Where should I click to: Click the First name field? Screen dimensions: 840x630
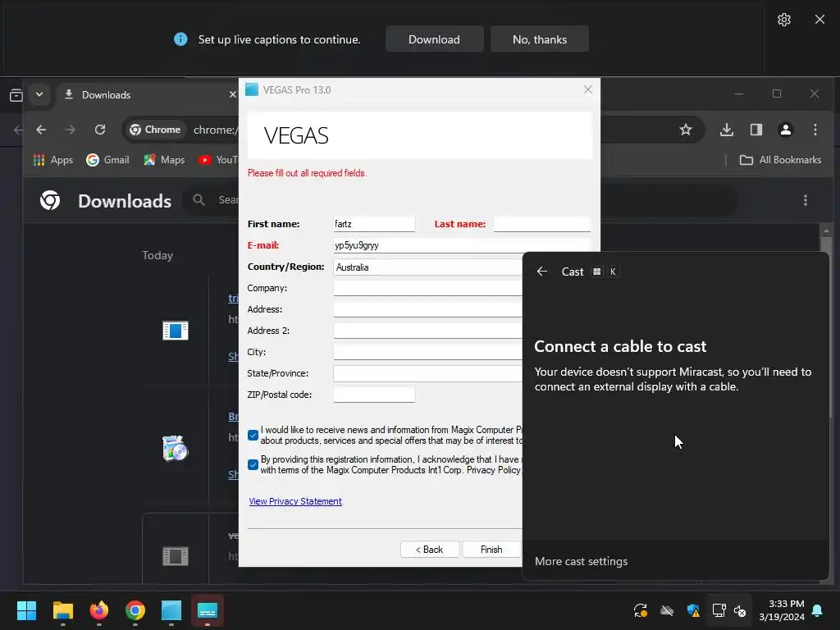click(374, 224)
